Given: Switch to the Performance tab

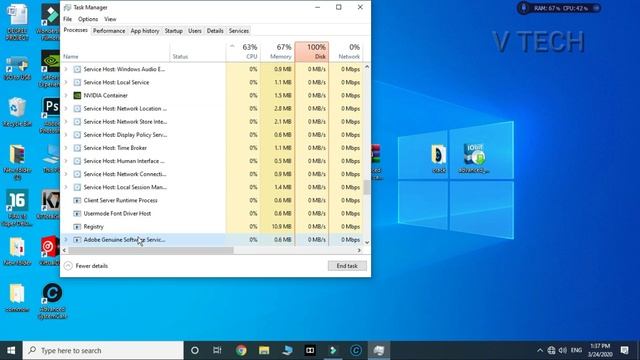Looking at the screenshot, I should pos(109,31).
